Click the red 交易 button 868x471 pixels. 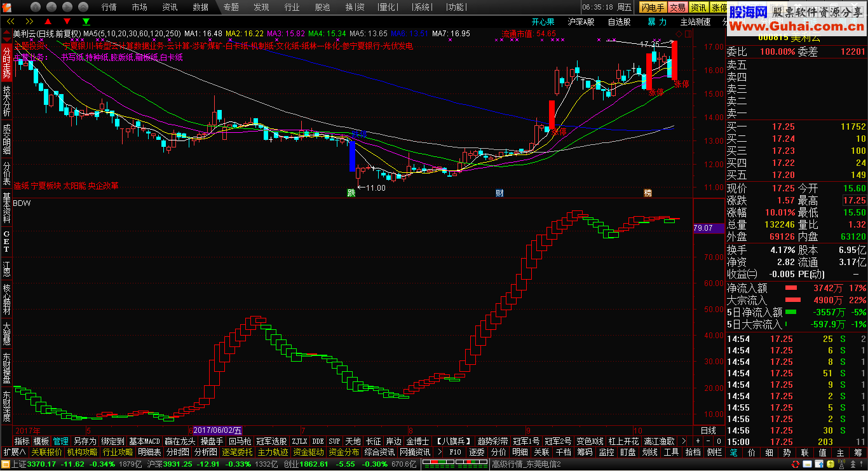pyautogui.click(x=678, y=7)
